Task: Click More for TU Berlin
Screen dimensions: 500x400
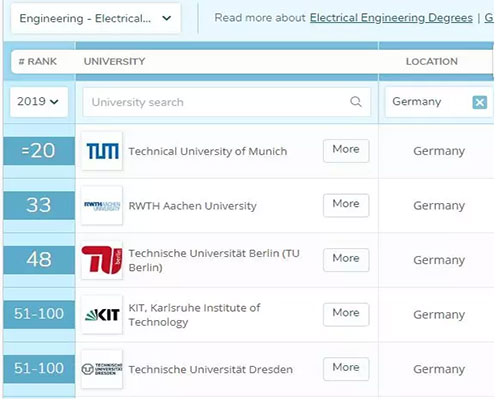Action: [346, 260]
